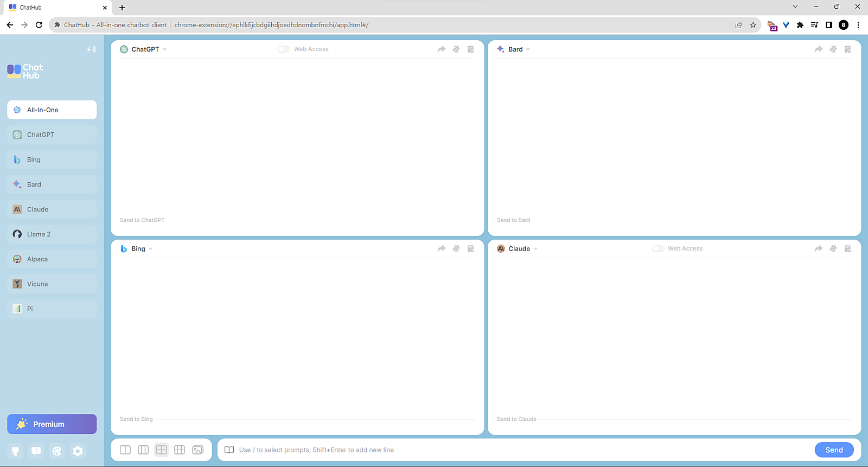Switch to six-panel grid layout

180,450
